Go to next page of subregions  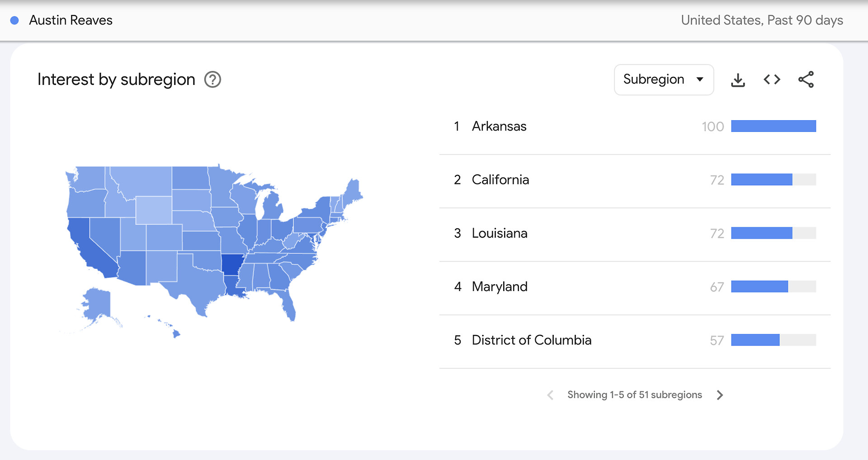[720, 395]
